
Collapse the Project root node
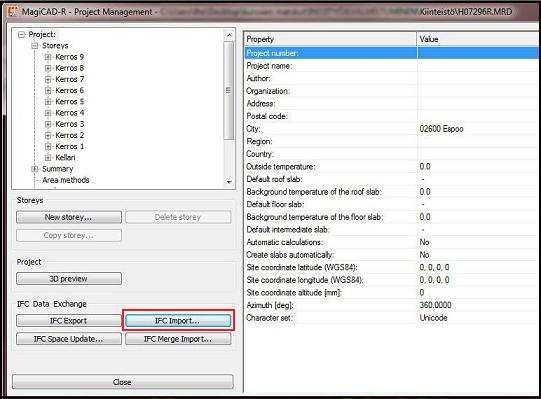pyautogui.click(x=22, y=35)
